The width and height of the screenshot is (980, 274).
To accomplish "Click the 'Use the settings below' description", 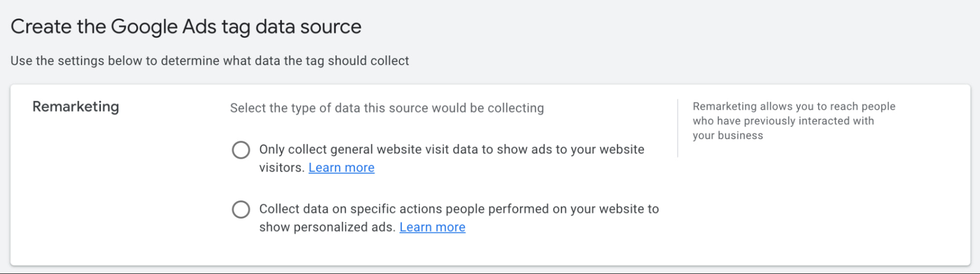I will coord(209,61).
